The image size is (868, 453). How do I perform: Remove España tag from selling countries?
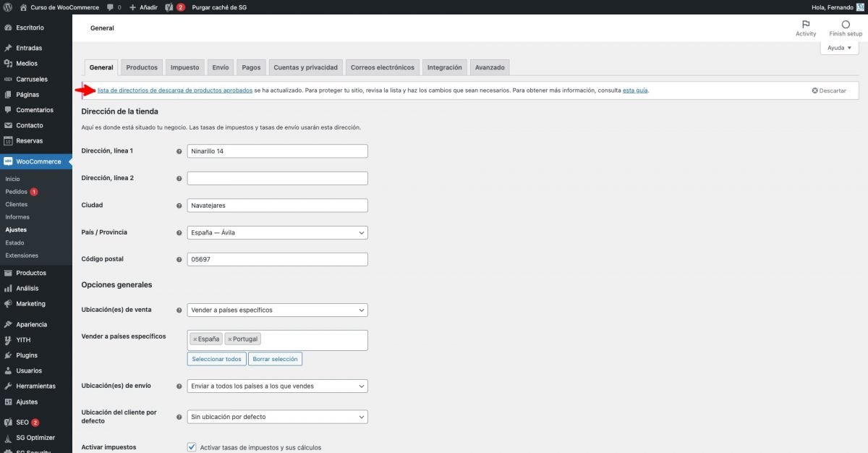point(195,339)
